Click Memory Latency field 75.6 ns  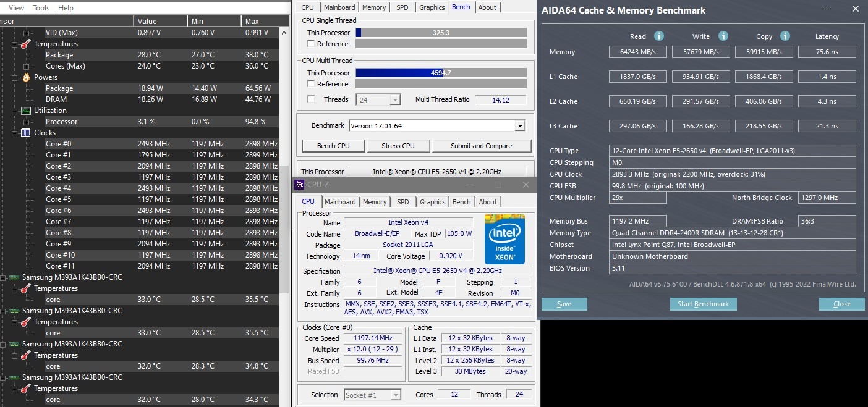click(x=827, y=52)
